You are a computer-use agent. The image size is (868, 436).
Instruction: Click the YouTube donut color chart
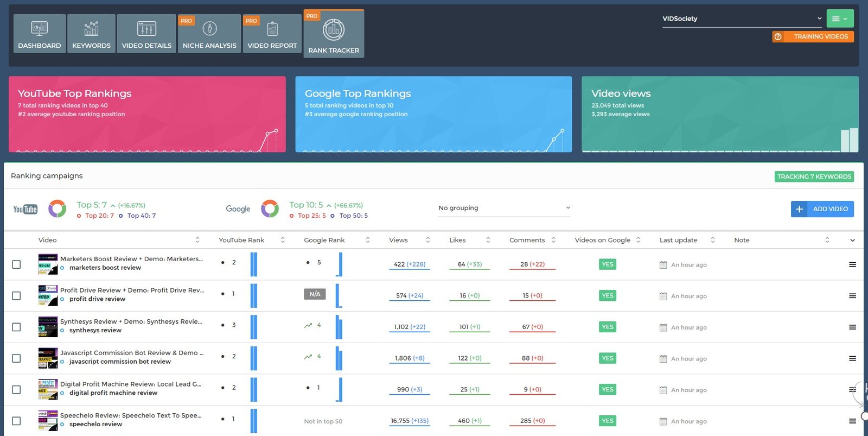[57, 208]
